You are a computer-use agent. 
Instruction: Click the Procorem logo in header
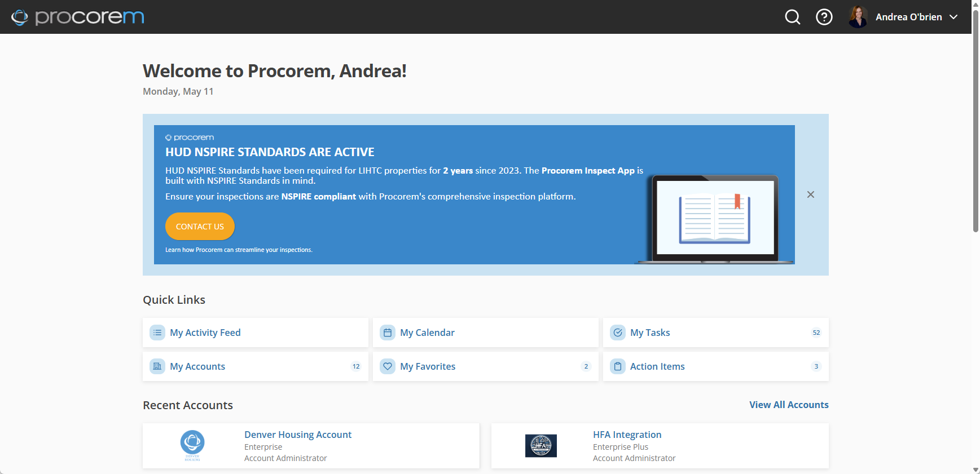[78, 17]
